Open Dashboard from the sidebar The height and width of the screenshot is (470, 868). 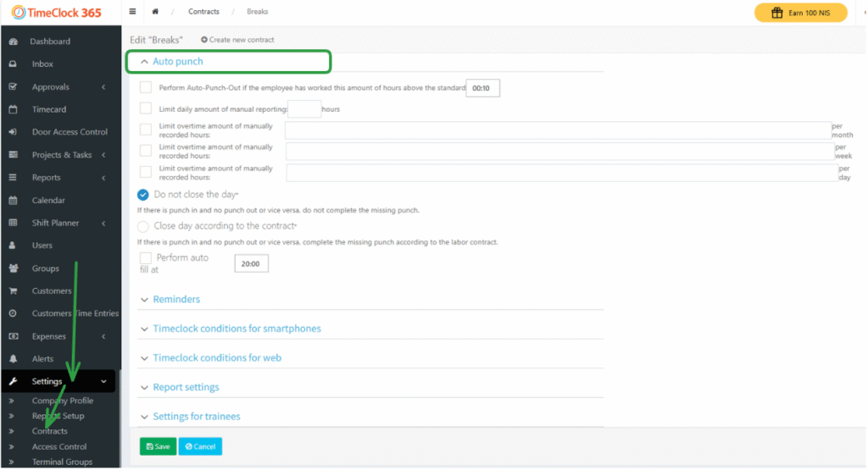click(x=50, y=41)
